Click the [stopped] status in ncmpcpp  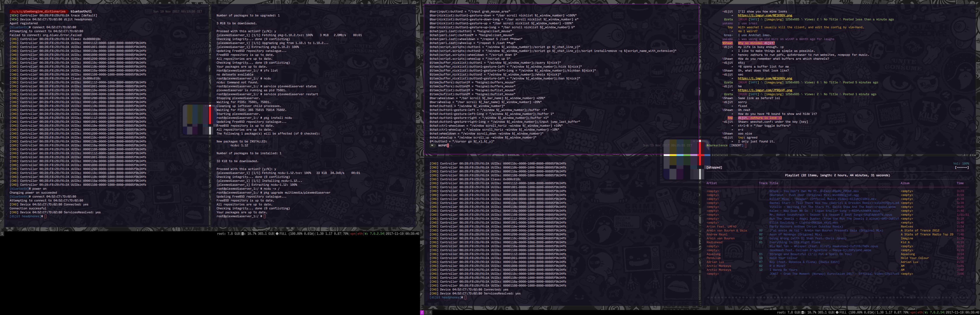[x=714, y=167]
